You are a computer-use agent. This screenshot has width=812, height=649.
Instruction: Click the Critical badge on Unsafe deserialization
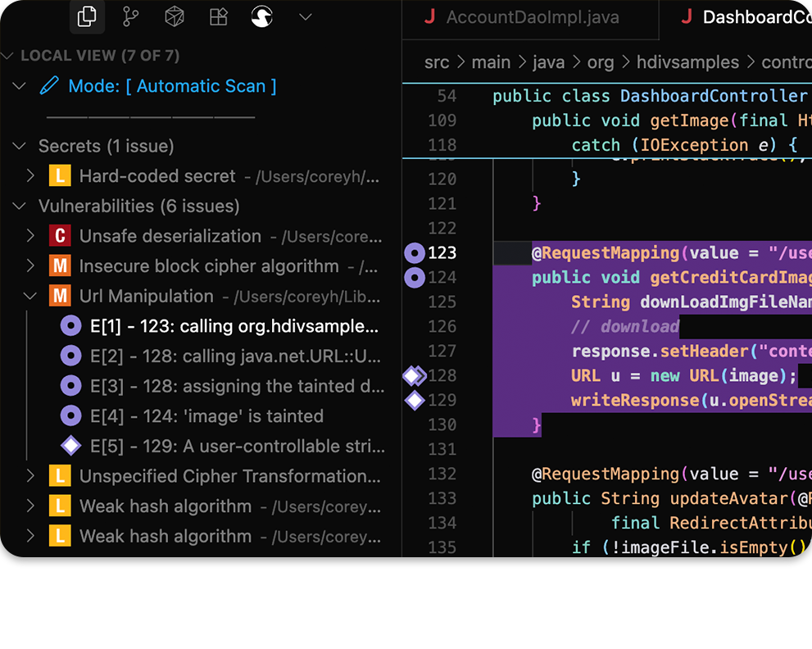tap(60, 235)
